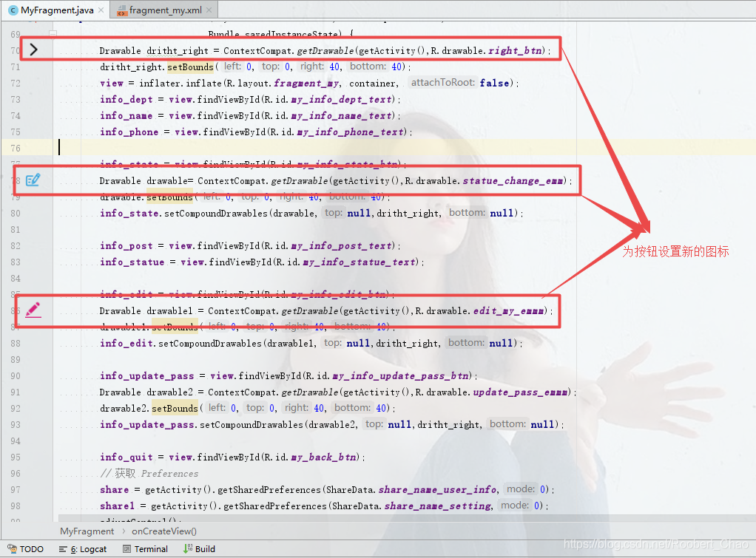The height and width of the screenshot is (558, 756).
Task: Click the Logcat icon in the bottom bar
Action: coord(63,549)
